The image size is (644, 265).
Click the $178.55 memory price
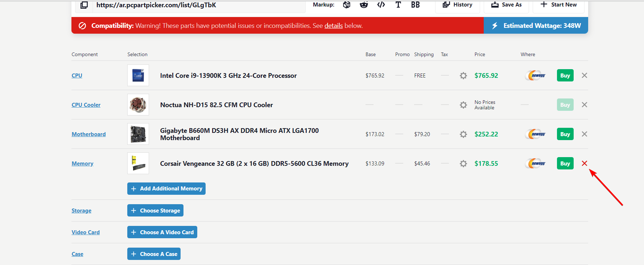click(486, 163)
